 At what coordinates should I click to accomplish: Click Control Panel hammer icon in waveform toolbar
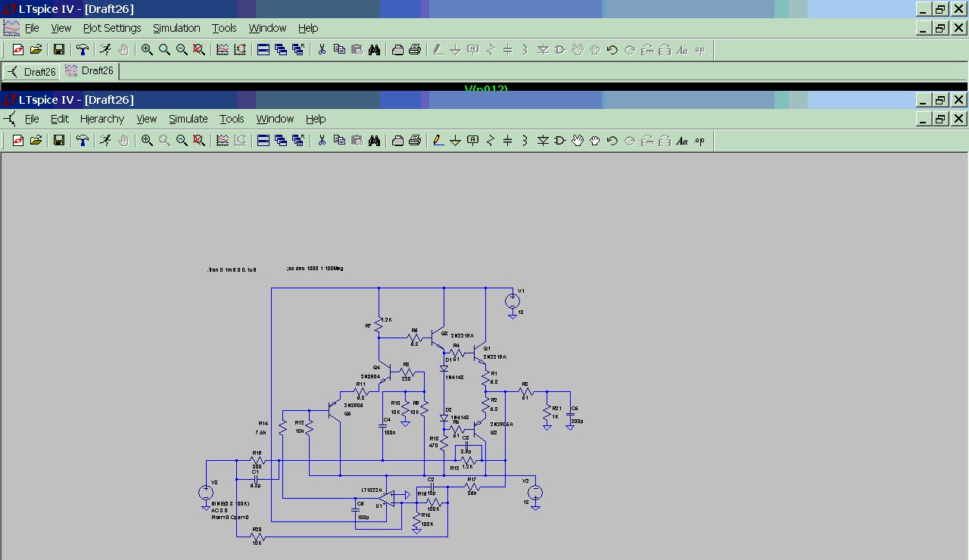point(82,50)
